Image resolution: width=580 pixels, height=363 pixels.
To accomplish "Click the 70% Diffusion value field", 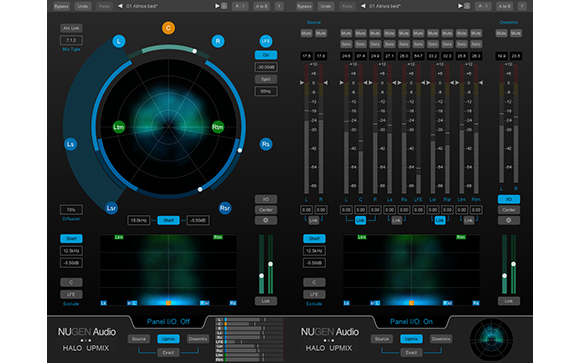I will [x=71, y=210].
